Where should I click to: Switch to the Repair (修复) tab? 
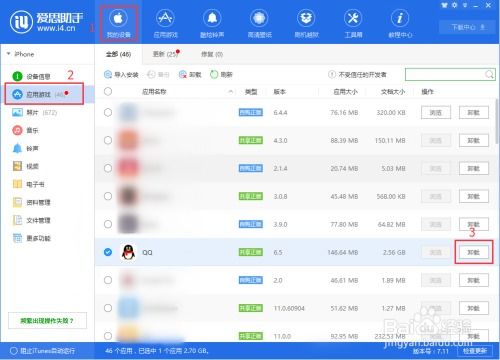tap(212, 54)
